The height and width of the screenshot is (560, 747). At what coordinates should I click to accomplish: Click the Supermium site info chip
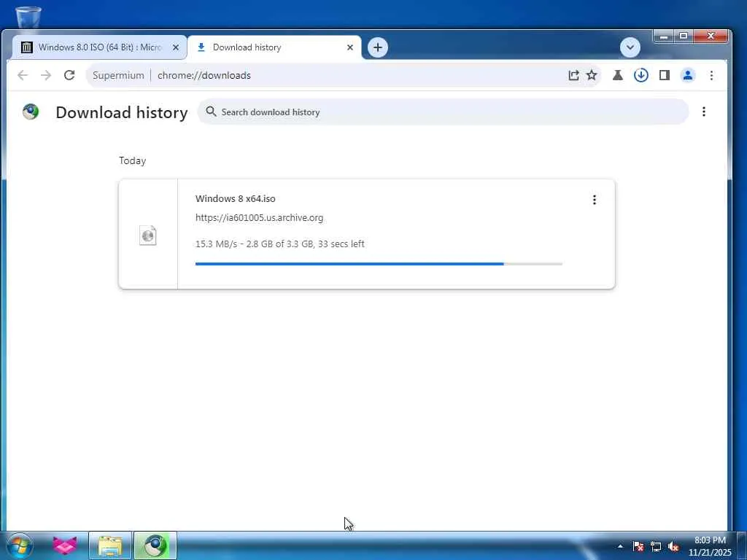click(x=118, y=75)
